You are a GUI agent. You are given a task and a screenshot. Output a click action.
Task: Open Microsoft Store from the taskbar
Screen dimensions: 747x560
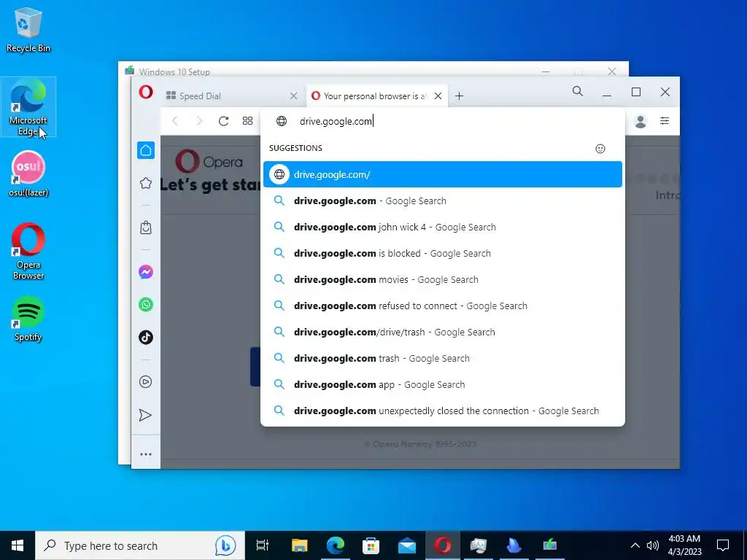[371, 545]
